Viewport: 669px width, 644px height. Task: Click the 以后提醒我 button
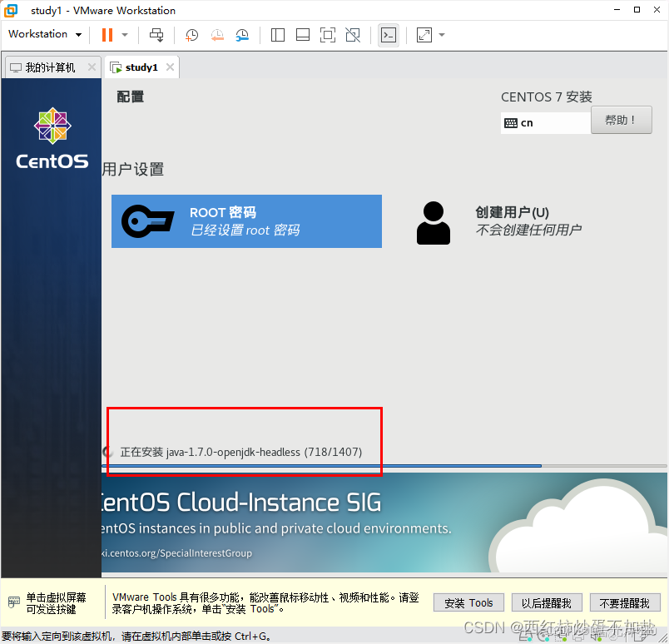coord(547,603)
